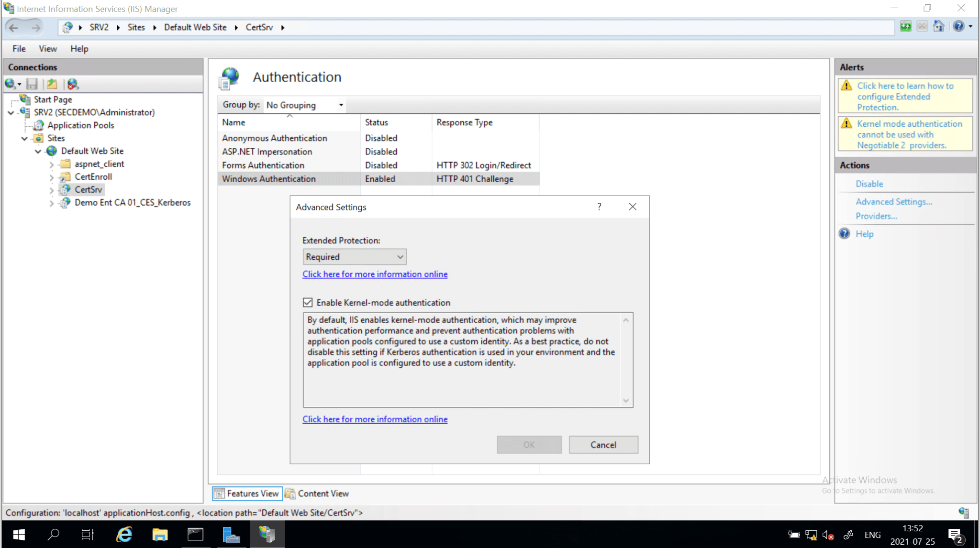Collapse the Default Web Site node

38,151
